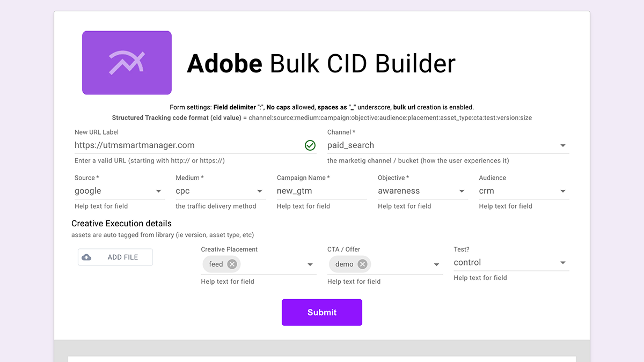Click the Adobe Bulk CID Builder title

pos(321,63)
